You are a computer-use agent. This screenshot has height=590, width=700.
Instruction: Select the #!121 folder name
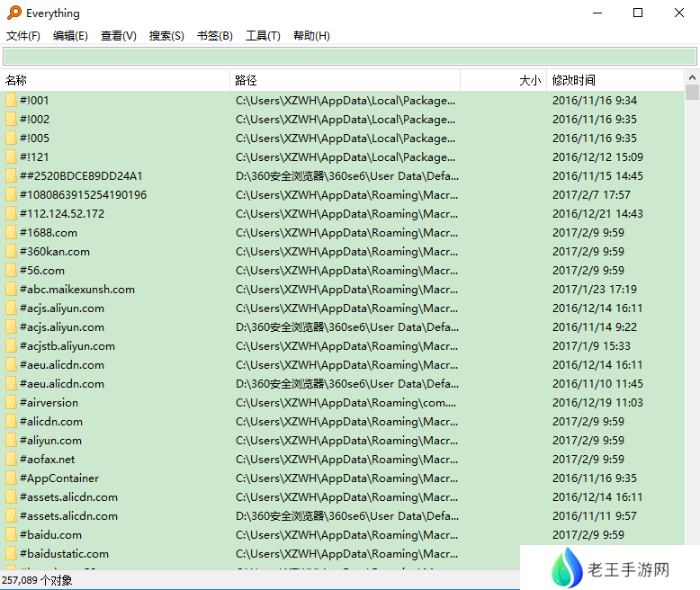pyautogui.click(x=34, y=157)
